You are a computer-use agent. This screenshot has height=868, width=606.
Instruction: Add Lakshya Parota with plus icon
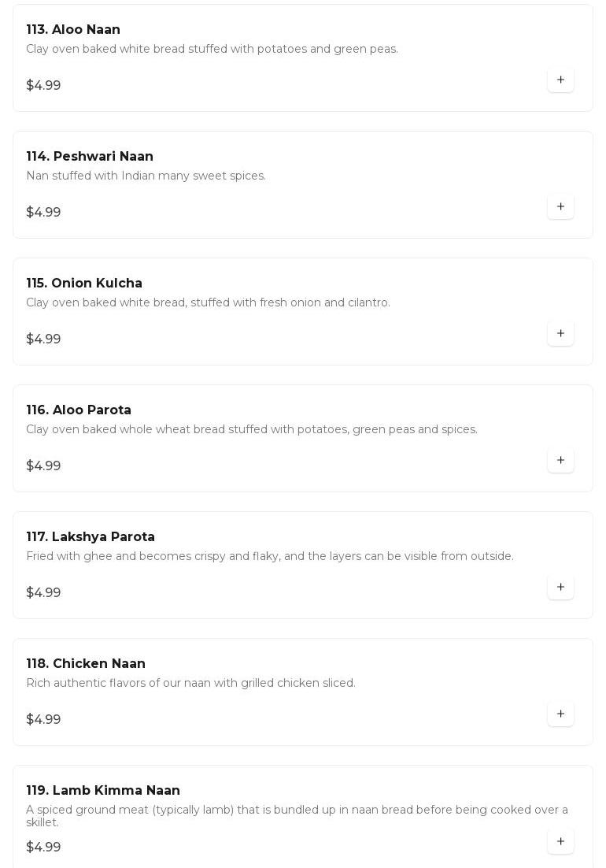pos(560,587)
